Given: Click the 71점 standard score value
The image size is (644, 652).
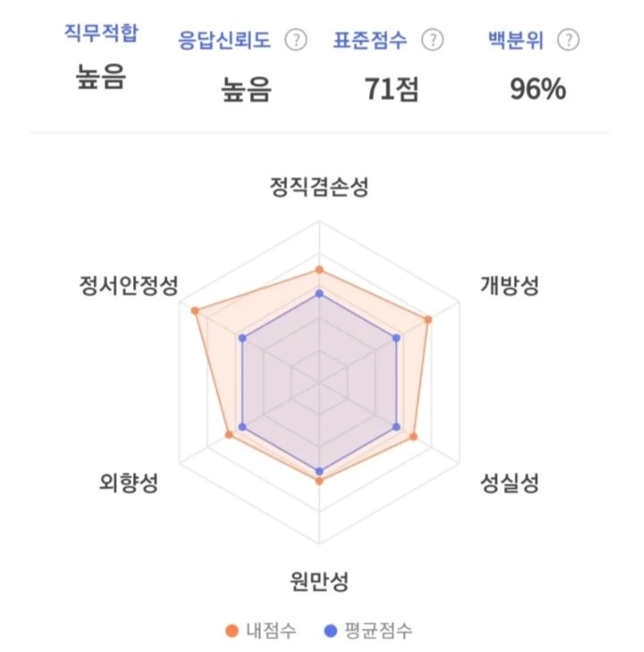Looking at the screenshot, I should pos(392,90).
